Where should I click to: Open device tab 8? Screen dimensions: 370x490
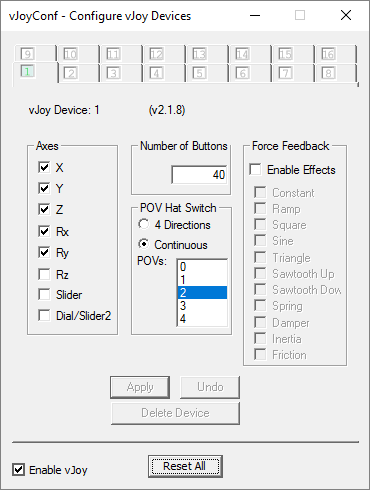point(336,73)
